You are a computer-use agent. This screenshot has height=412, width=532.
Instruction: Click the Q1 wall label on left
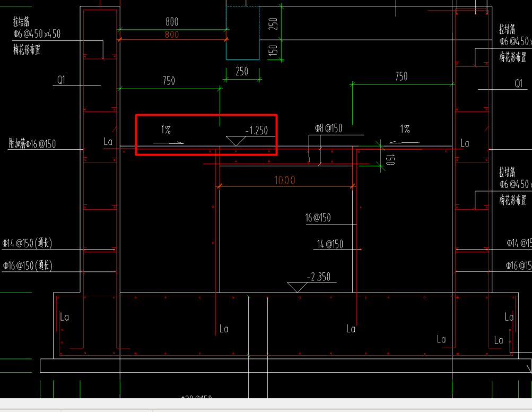point(61,80)
